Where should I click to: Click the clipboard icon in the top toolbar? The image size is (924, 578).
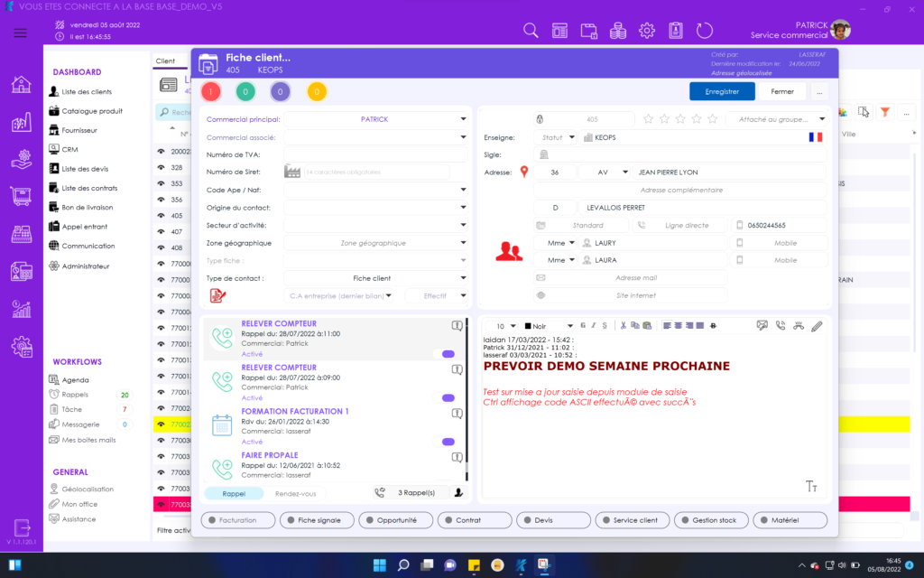(x=675, y=31)
